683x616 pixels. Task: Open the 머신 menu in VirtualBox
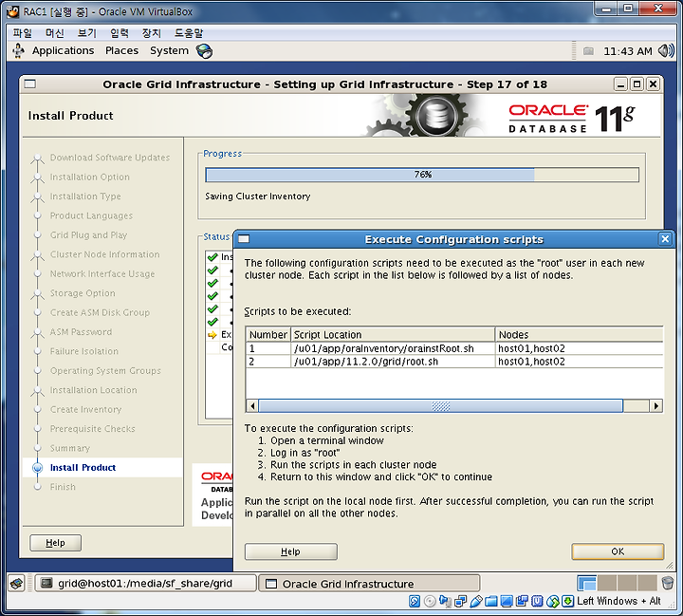pos(54,32)
